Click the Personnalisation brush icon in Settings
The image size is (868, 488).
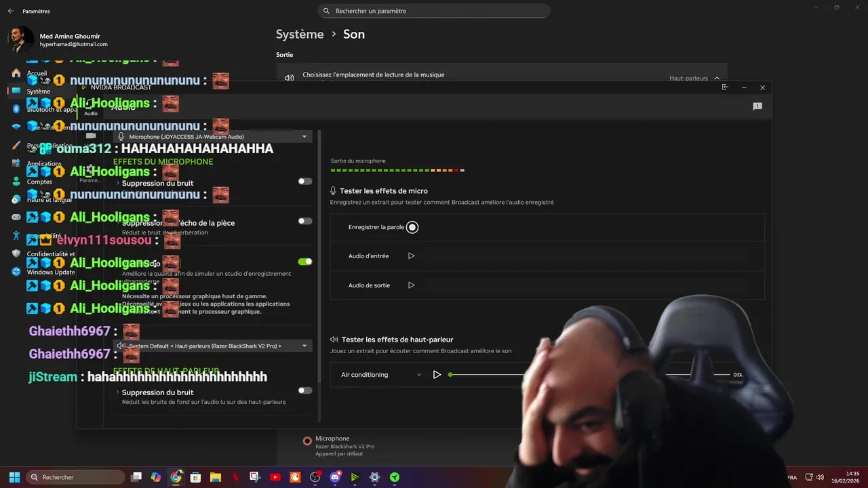[16, 145]
